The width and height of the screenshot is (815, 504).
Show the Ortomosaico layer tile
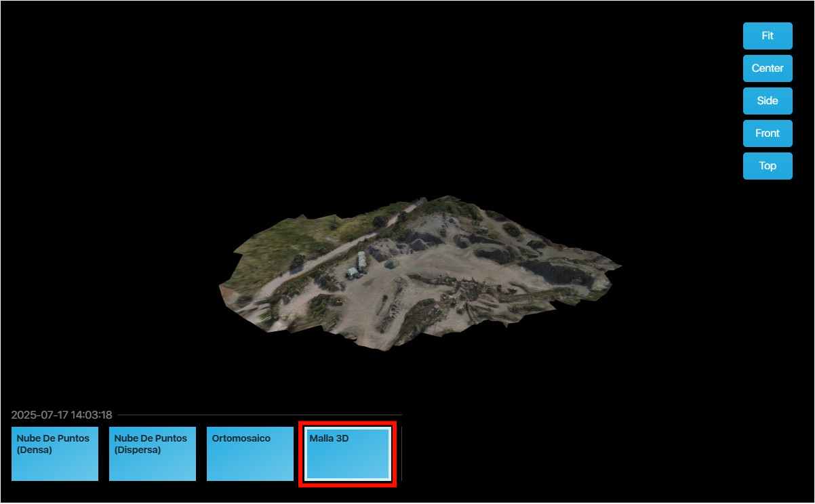(250, 454)
